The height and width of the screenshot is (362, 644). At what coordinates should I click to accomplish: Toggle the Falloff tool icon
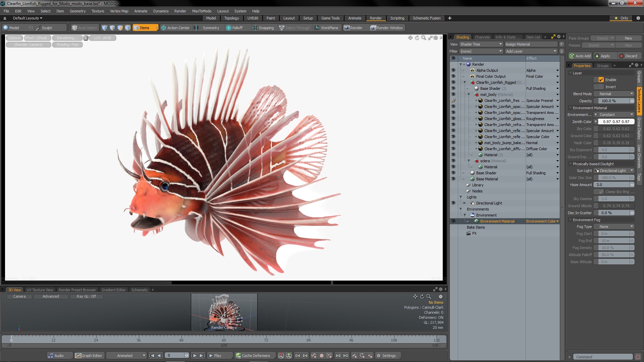(229, 28)
